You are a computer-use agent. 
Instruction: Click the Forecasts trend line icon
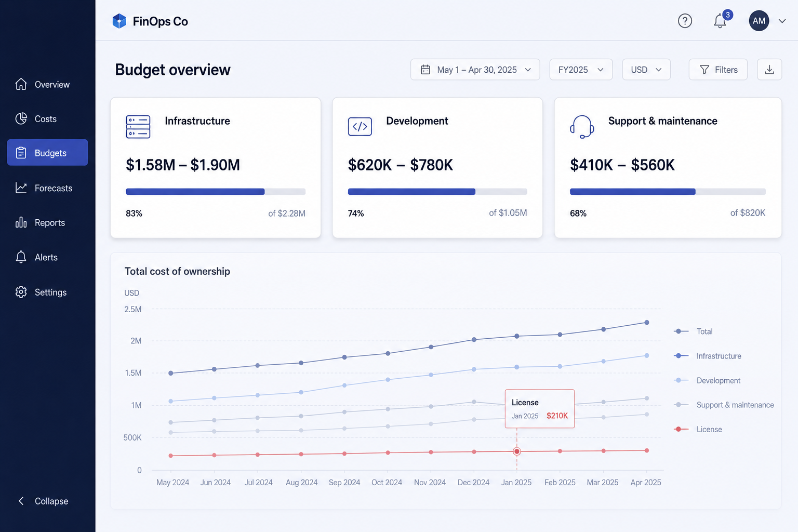tap(21, 188)
